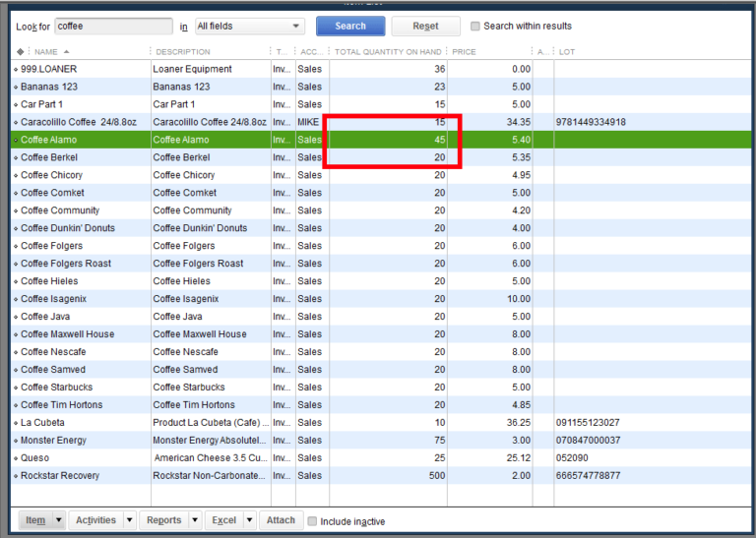Select the Coffee Folgers item name

coord(51,246)
